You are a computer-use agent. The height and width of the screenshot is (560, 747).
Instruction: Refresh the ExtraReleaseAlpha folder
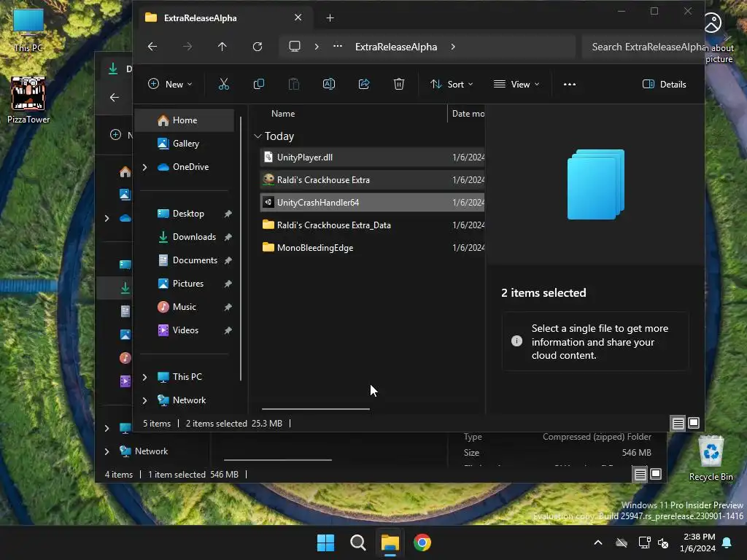click(258, 46)
